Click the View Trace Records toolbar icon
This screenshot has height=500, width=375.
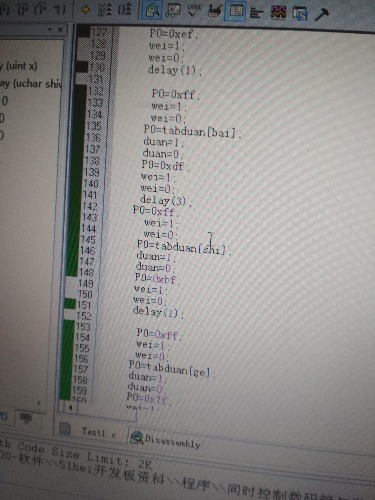click(x=125, y=10)
